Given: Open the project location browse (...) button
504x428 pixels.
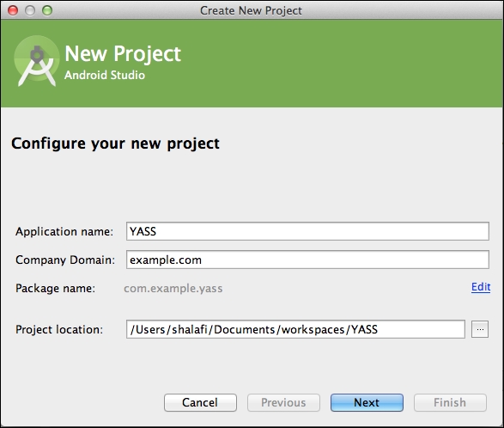Looking at the screenshot, I should 480,329.
